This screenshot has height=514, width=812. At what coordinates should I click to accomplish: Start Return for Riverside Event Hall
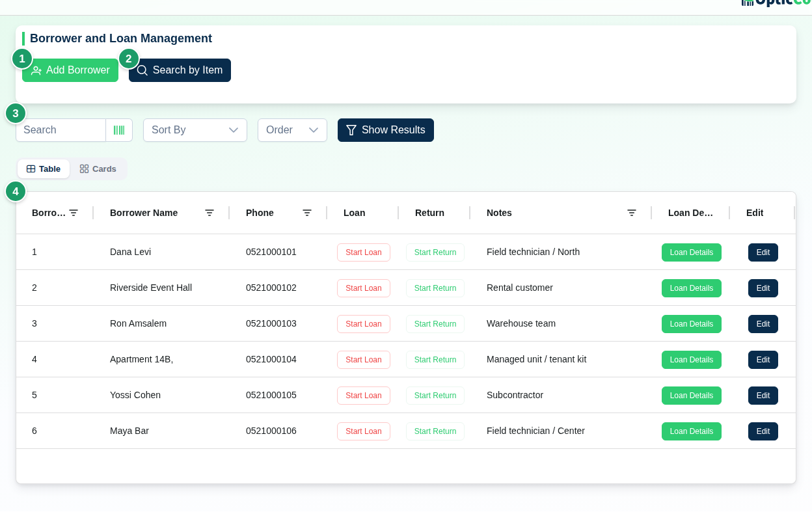coord(435,288)
